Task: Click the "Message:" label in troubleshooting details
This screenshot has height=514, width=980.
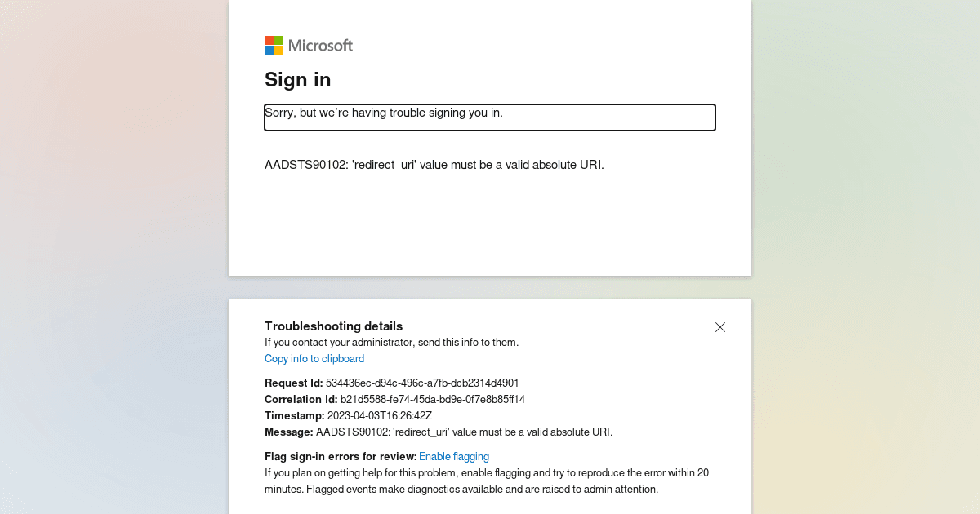Action: pyautogui.click(x=289, y=432)
